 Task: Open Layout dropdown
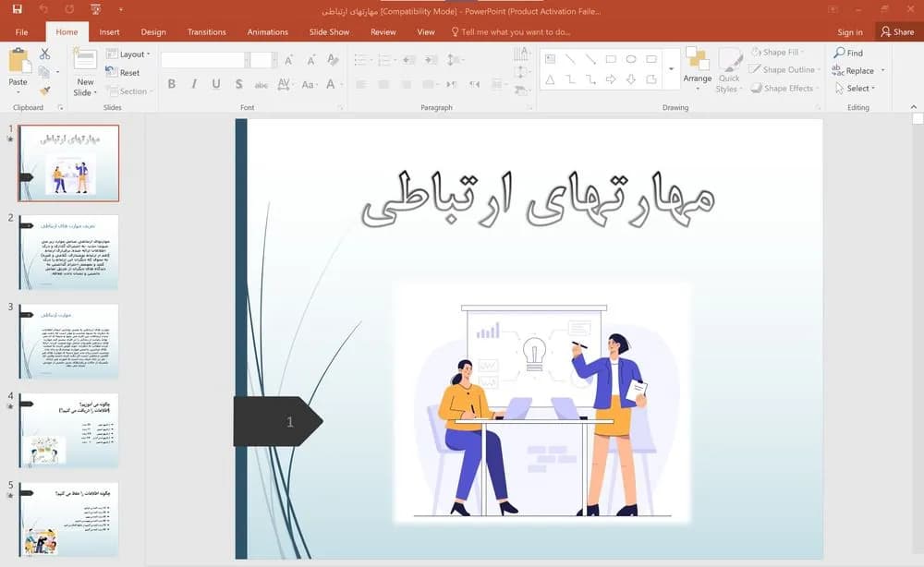(x=128, y=54)
